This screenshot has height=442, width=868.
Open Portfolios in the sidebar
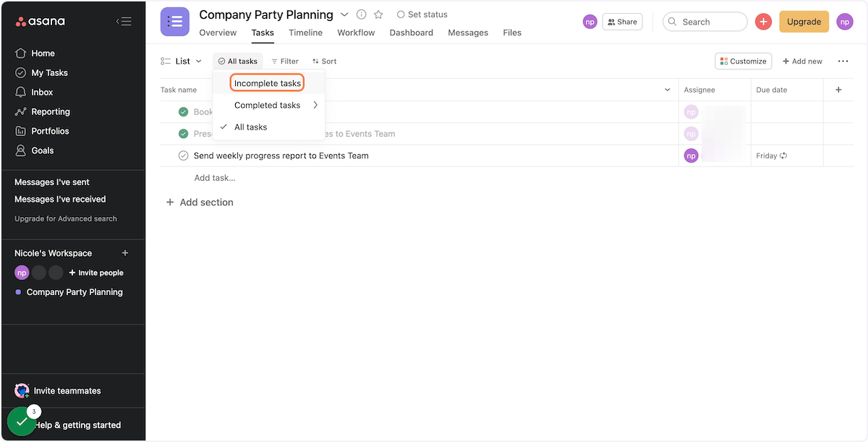click(x=42, y=132)
